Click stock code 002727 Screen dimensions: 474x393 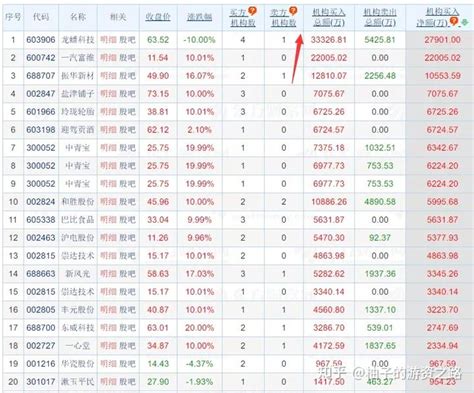[41, 346]
